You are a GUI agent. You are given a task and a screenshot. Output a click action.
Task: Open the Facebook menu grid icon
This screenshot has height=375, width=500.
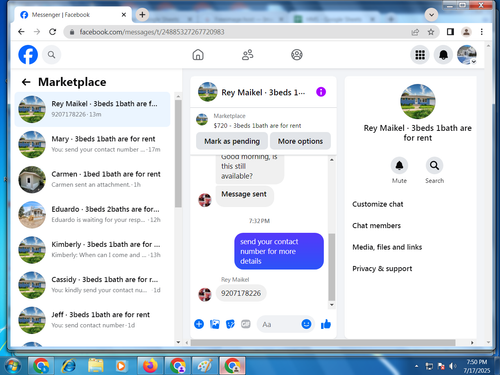click(420, 55)
